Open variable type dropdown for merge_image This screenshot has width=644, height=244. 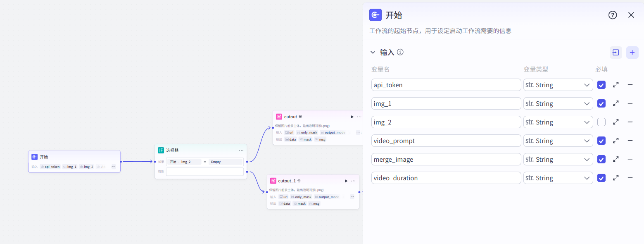click(558, 159)
